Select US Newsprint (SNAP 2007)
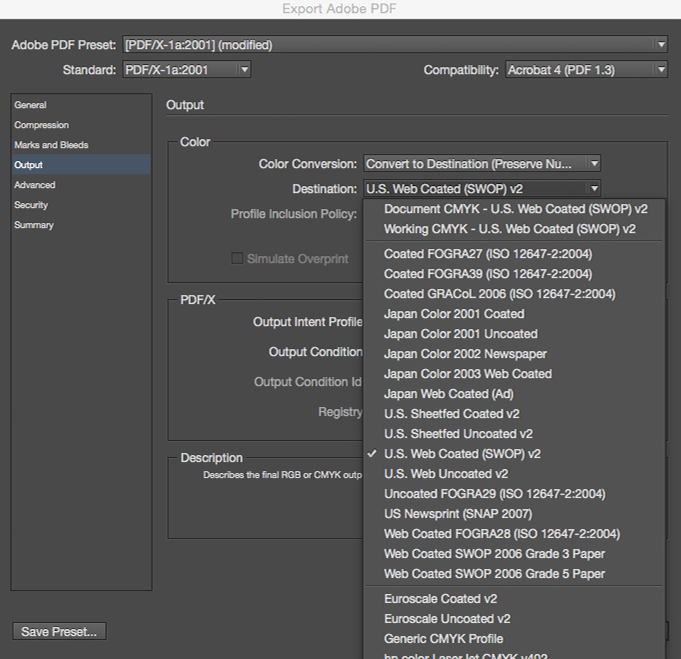 click(514, 513)
